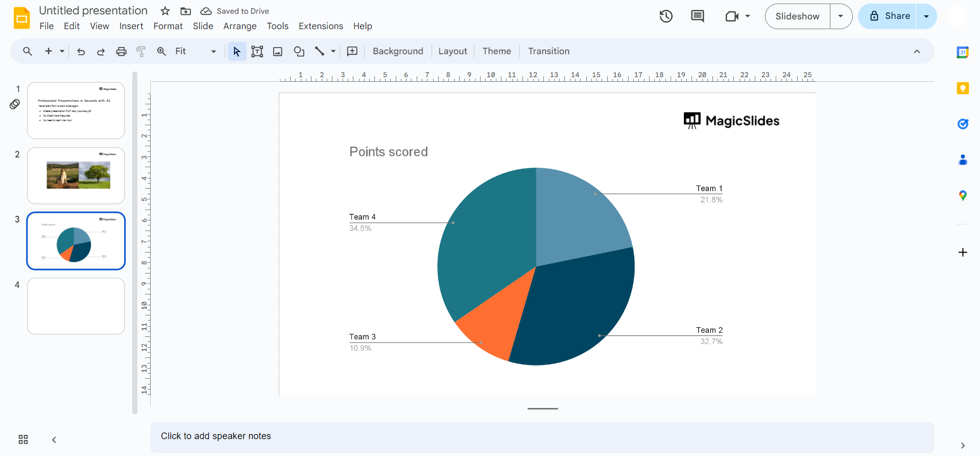Choose the select cursor tool
980x456 pixels.
(237, 51)
